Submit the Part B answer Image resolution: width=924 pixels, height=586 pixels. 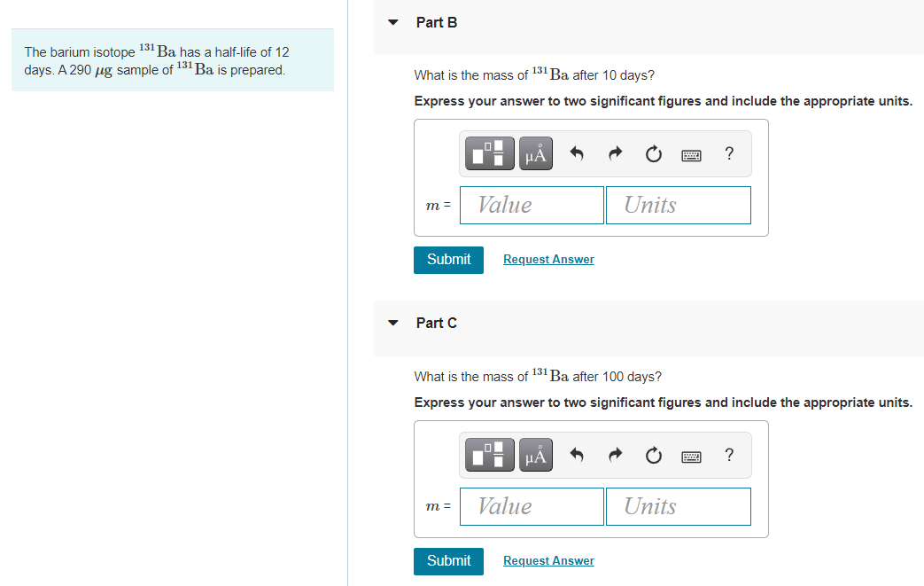click(448, 259)
